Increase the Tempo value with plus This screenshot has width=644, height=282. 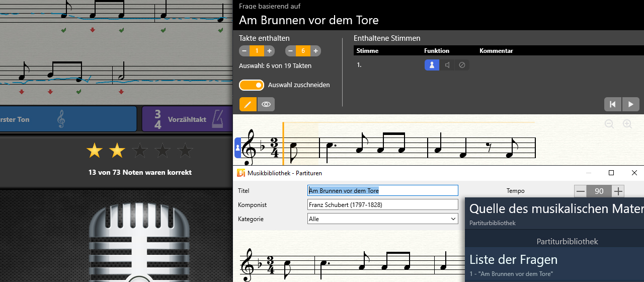pyautogui.click(x=618, y=191)
